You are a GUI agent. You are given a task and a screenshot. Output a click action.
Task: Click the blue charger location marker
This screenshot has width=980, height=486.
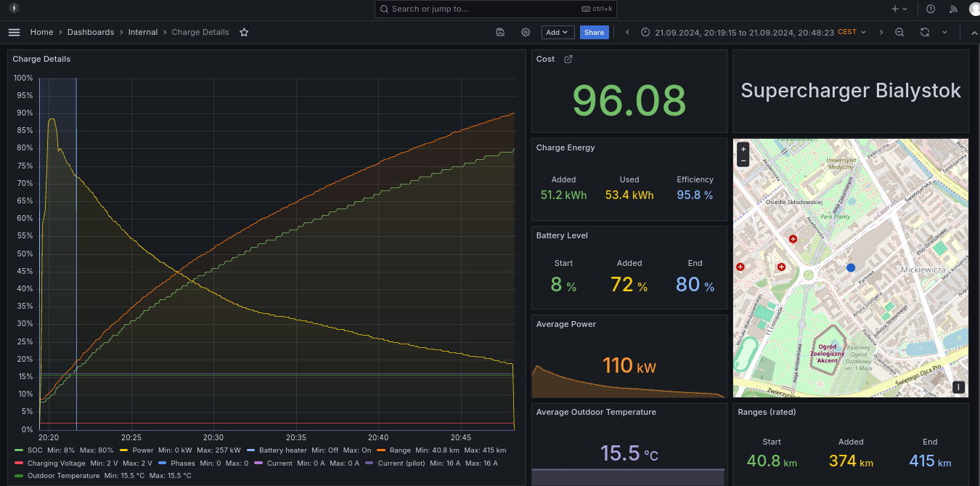tap(851, 267)
